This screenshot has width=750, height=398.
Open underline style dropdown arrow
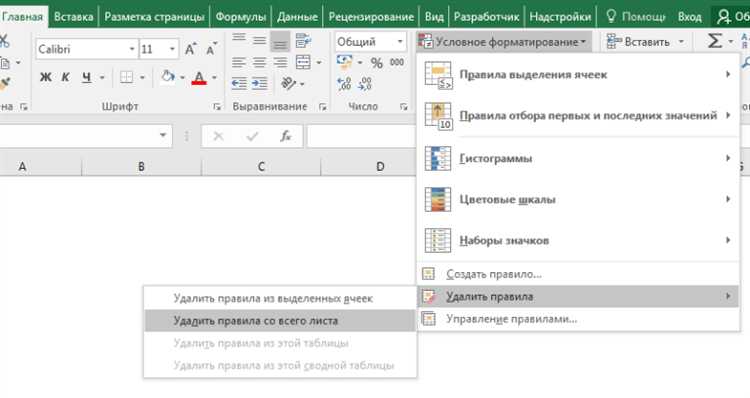click(x=102, y=77)
